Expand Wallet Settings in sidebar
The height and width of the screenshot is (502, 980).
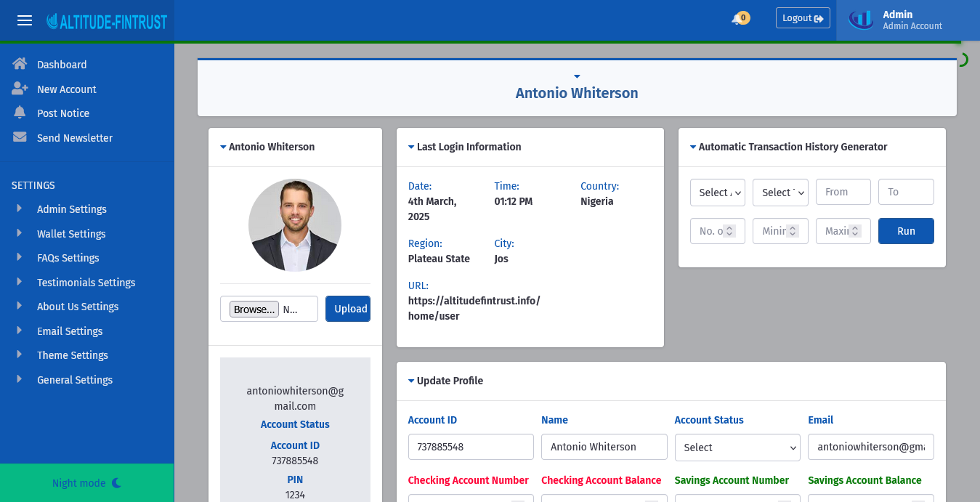pyautogui.click(x=71, y=234)
